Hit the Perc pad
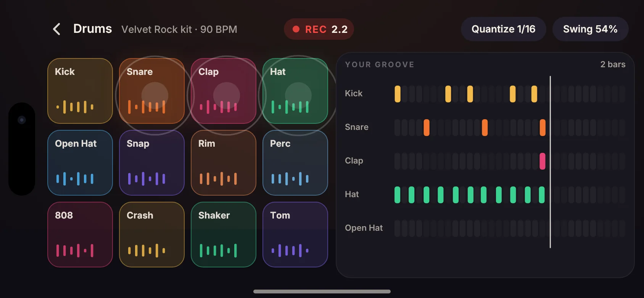 tap(295, 163)
